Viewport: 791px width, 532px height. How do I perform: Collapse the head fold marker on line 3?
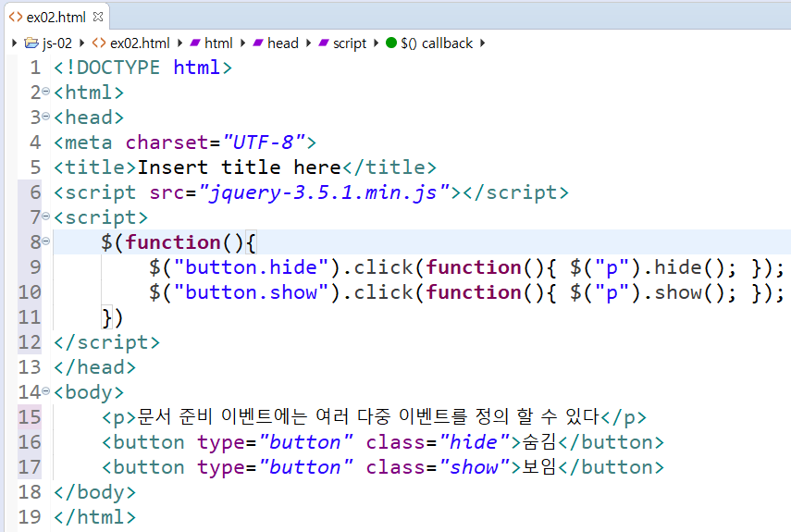tap(46, 117)
